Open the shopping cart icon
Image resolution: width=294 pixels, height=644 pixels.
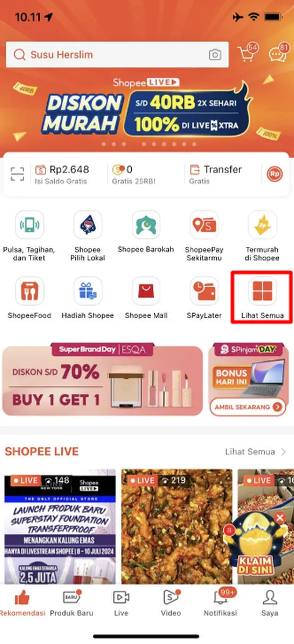click(x=248, y=53)
